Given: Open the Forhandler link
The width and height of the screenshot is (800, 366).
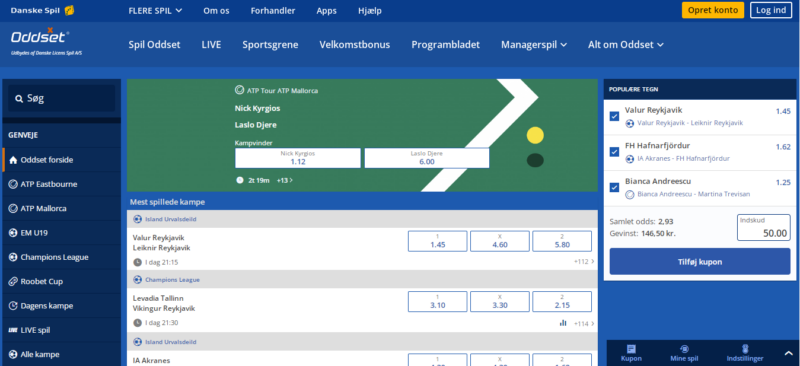Looking at the screenshot, I should coord(272,11).
